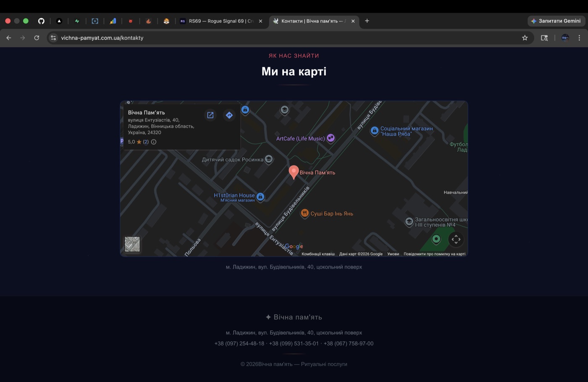Select the Вічна Пам'ять map marker pin
This screenshot has height=382, width=588.
294,171
